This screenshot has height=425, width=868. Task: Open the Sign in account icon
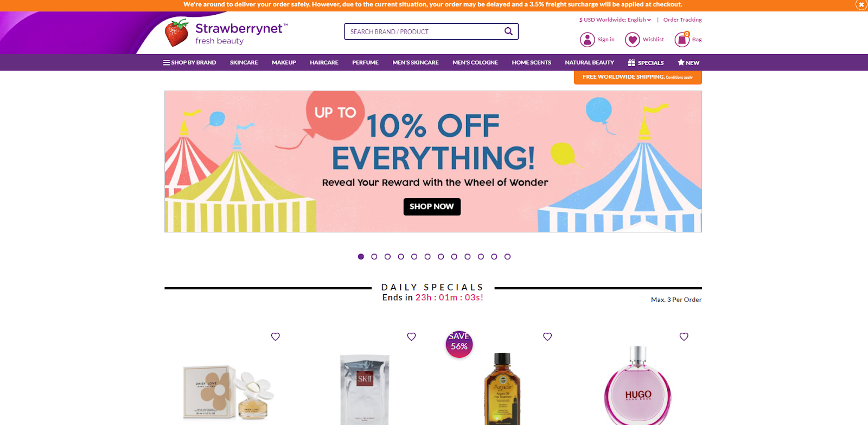tap(587, 40)
